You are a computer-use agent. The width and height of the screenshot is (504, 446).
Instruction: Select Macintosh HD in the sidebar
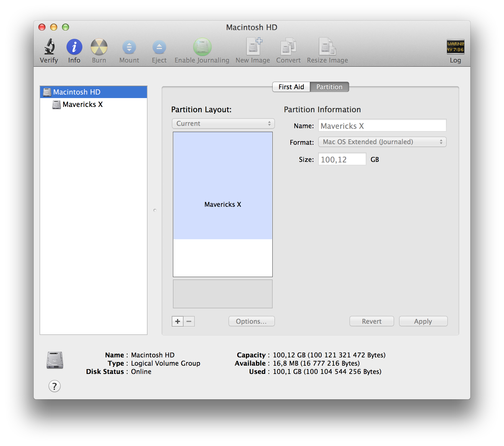point(94,92)
